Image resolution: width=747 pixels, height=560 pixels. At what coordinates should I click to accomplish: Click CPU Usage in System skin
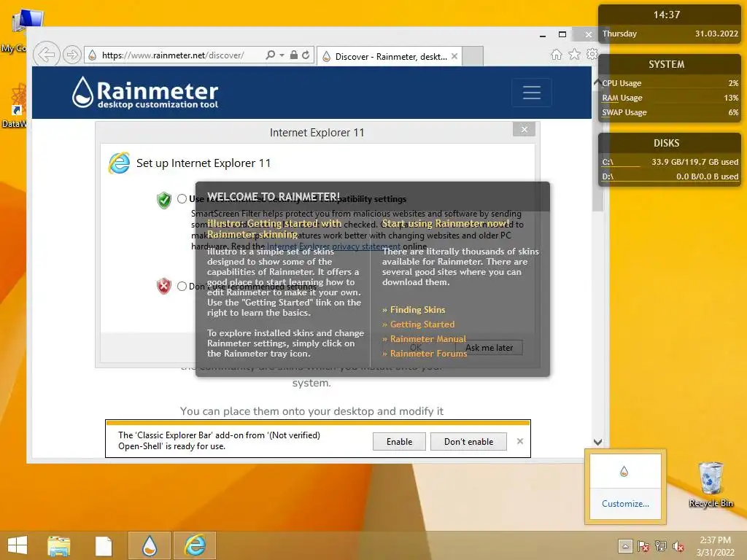670,83
